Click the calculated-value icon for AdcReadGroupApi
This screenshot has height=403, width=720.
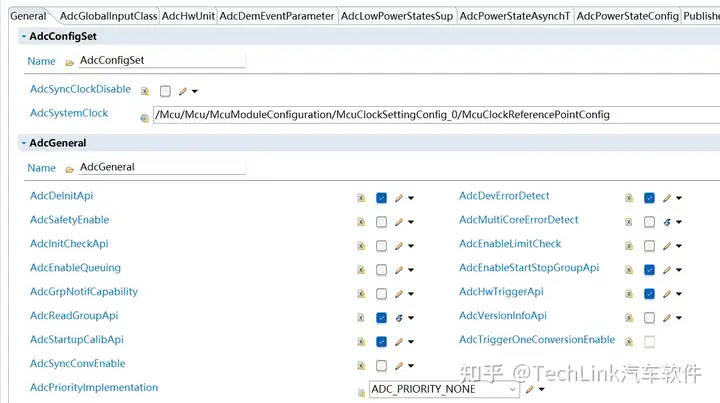(x=399, y=318)
